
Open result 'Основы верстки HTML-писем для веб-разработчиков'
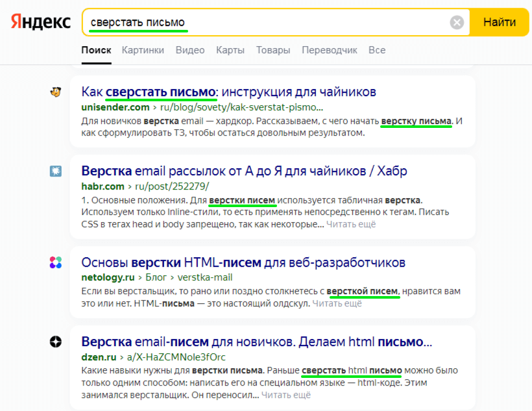[243, 262]
